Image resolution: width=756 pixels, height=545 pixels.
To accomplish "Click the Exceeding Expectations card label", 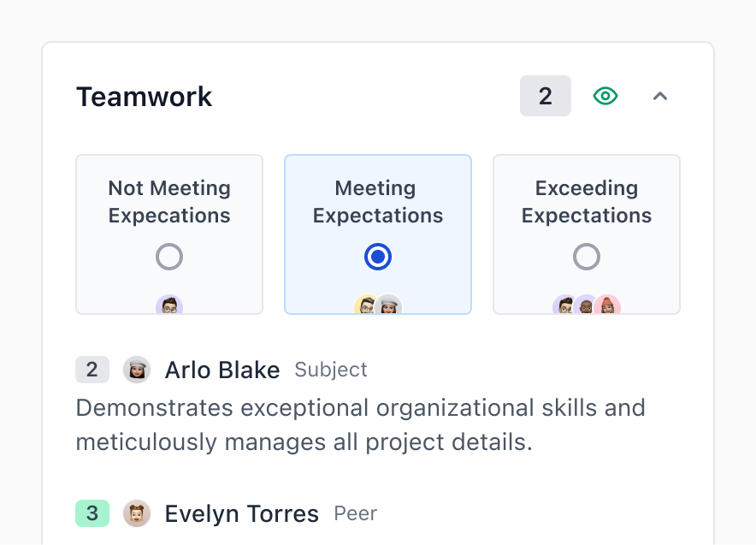I will click(x=587, y=202).
